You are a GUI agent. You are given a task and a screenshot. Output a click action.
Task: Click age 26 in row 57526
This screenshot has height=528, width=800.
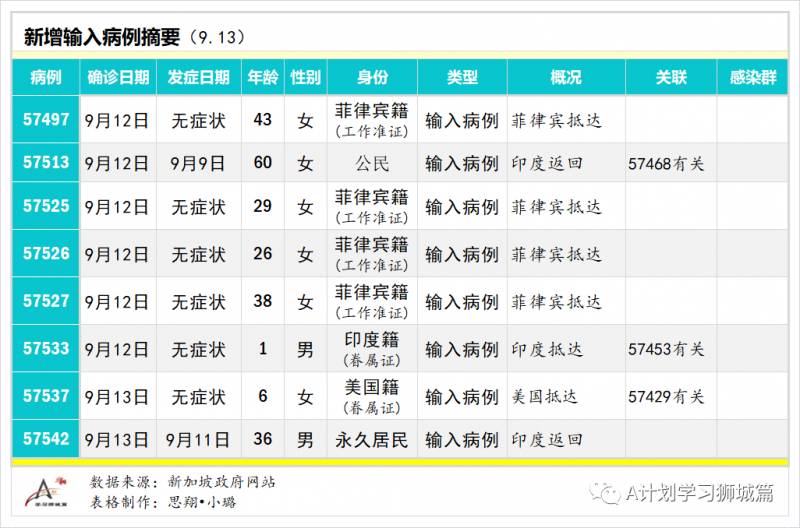tap(263, 253)
